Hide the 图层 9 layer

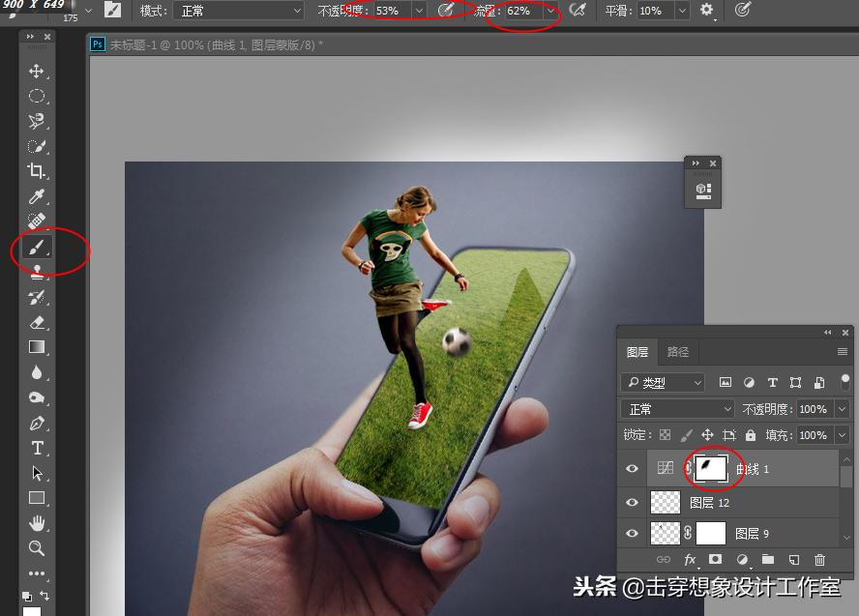(632, 533)
